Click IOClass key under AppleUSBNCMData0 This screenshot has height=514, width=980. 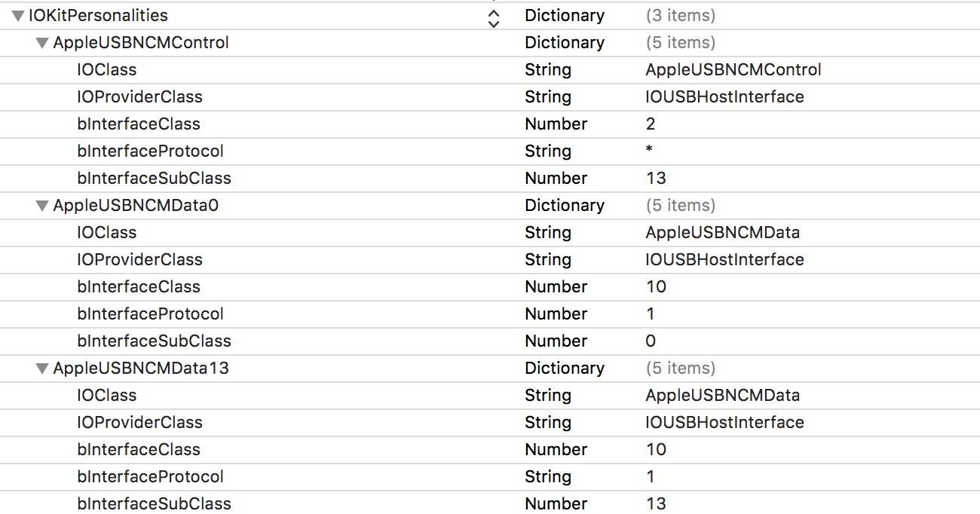pyautogui.click(x=106, y=232)
